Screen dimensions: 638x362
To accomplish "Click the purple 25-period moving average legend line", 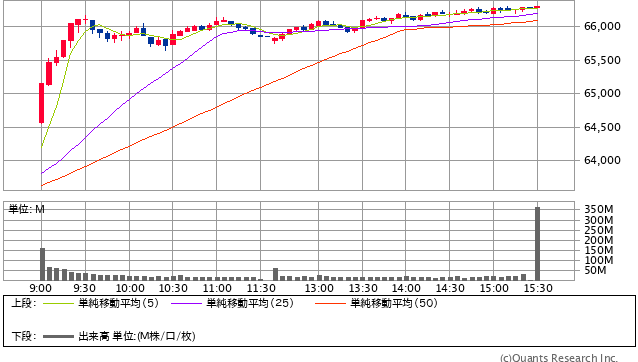I will (186, 303).
